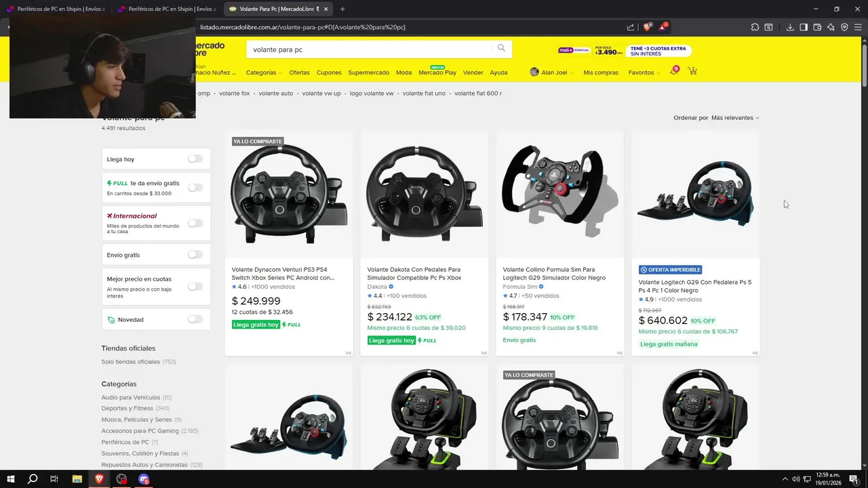Image resolution: width=868 pixels, height=488 pixels.
Task: Switch to the second Periféricos de PC en Shipin tab
Action: (167, 9)
